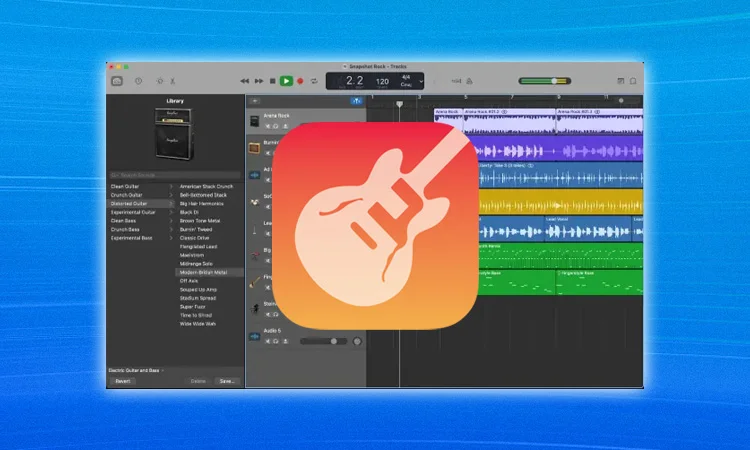Select the Super Fuzz patch
Image resolution: width=750 pixels, height=450 pixels.
[193, 307]
